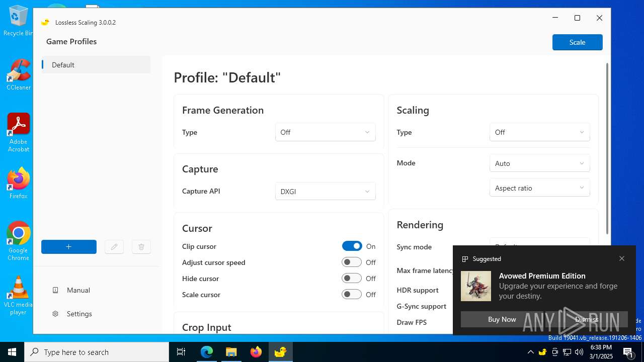The height and width of the screenshot is (362, 644).
Task: Open the Action Center notifications icon
Action: (628, 352)
